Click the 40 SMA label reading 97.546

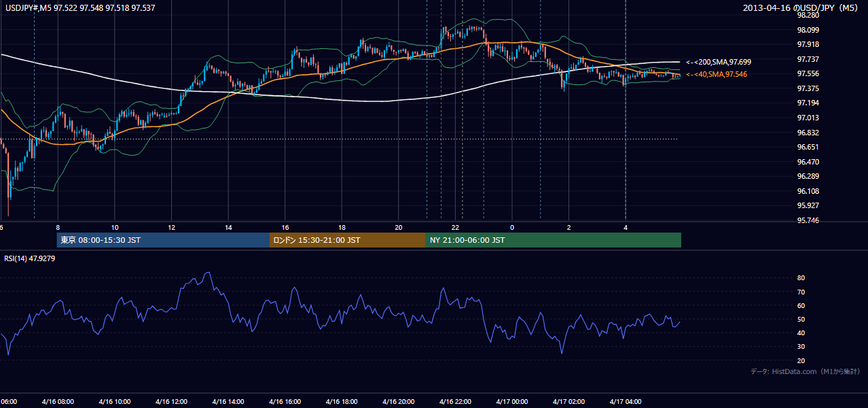[x=717, y=74]
